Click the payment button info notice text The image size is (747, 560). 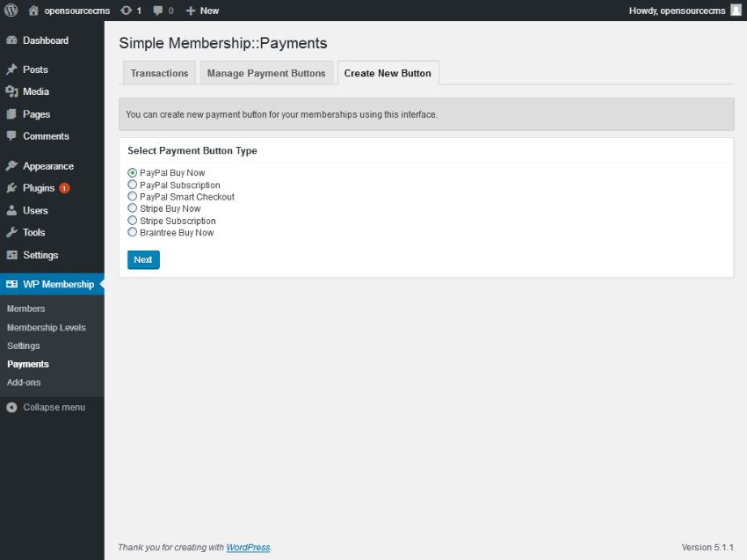coord(281,114)
